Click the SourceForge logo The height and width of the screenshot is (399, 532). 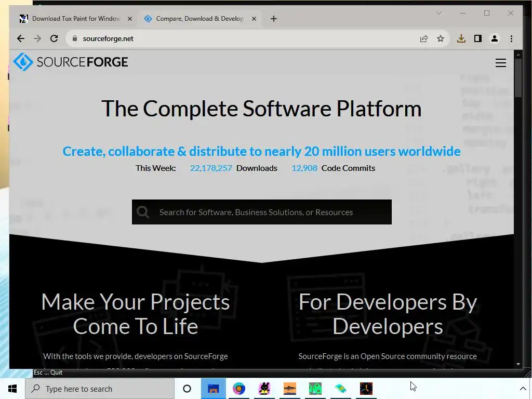click(71, 62)
